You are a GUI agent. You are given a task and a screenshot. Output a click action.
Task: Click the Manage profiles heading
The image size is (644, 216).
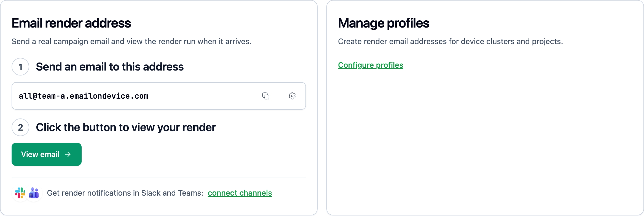(x=383, y=23)
